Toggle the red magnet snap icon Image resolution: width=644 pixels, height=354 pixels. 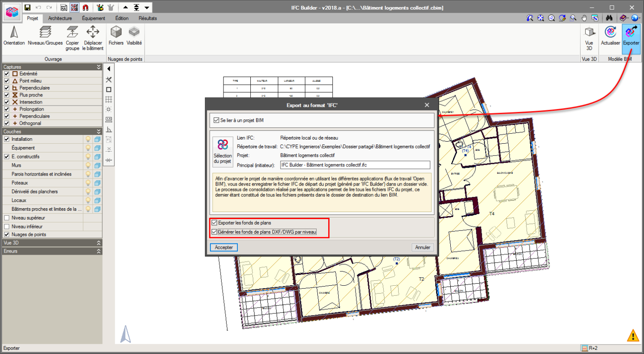(x=86, y=8)
